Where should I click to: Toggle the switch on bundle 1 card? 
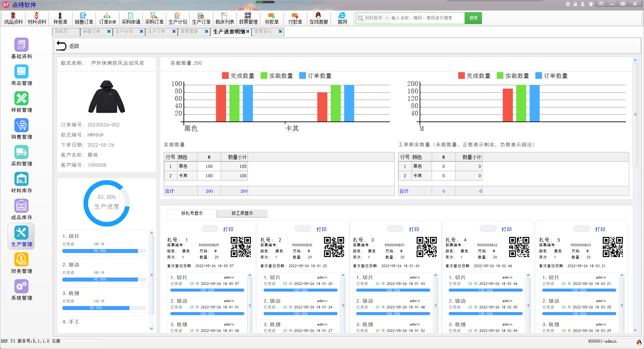tap(210, 229)
